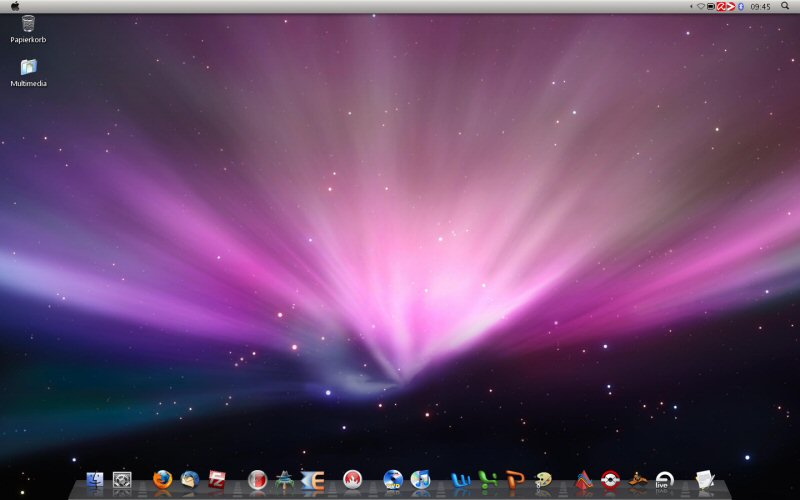
Task: Open the DVD player dock icon
Action: pos(393,480)
